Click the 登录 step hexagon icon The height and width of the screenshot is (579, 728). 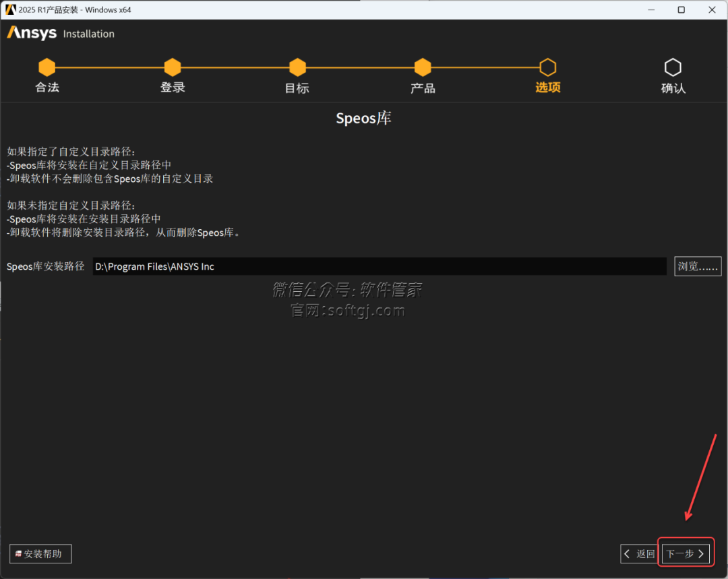tap(173, 67)
